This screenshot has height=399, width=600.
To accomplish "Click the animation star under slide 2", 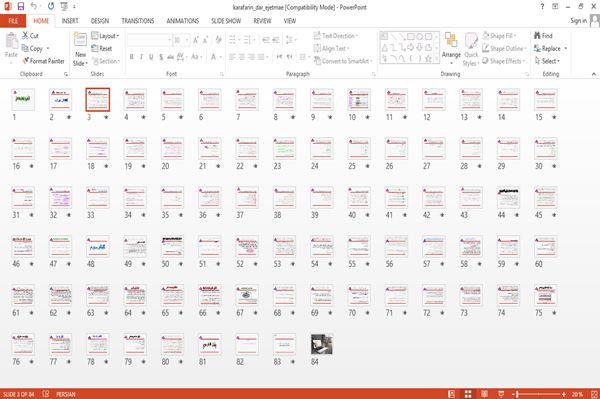I will click(69, 117).
